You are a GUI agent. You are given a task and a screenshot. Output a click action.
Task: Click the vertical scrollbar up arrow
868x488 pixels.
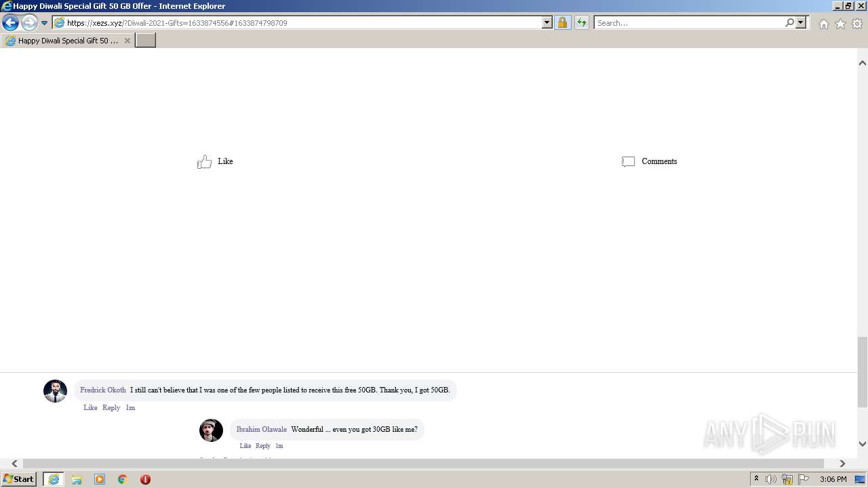click(x=863, y=63)
